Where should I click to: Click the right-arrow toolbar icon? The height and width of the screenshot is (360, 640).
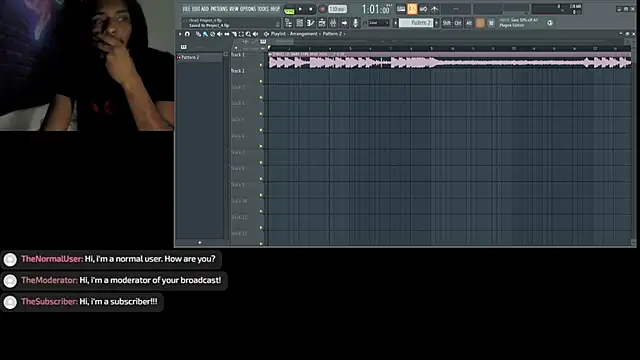click(x=344, y=23)
